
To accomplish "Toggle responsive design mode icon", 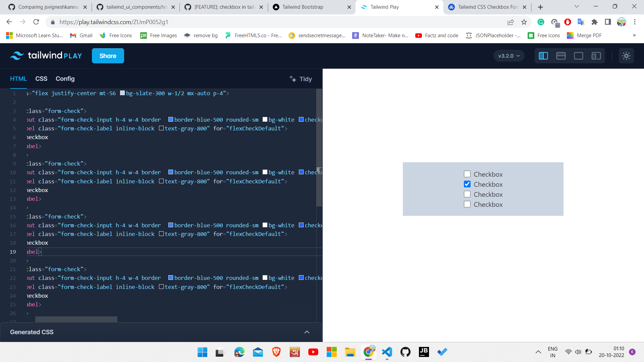I will (x=596, y=56).
